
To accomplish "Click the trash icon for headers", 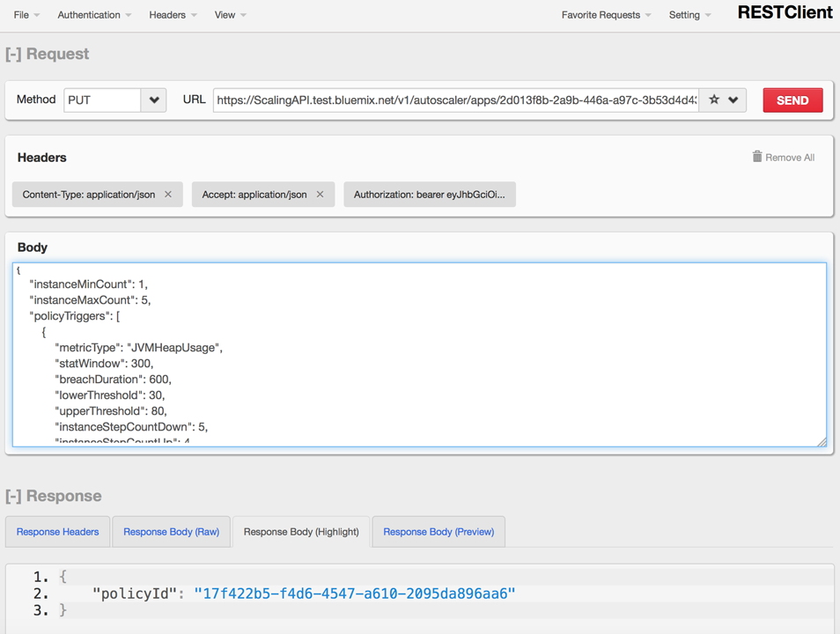I will [x=757, y=156].
